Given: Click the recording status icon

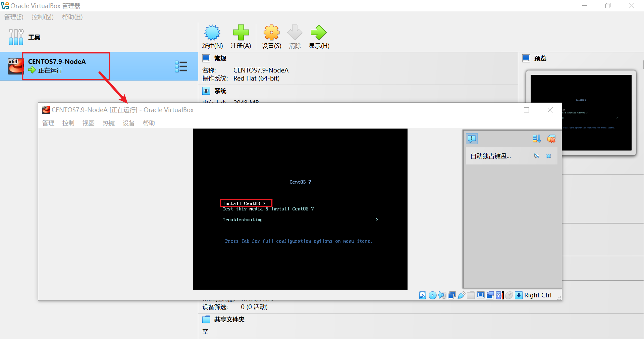Looking at the screenshot, I should pos(490,295).
